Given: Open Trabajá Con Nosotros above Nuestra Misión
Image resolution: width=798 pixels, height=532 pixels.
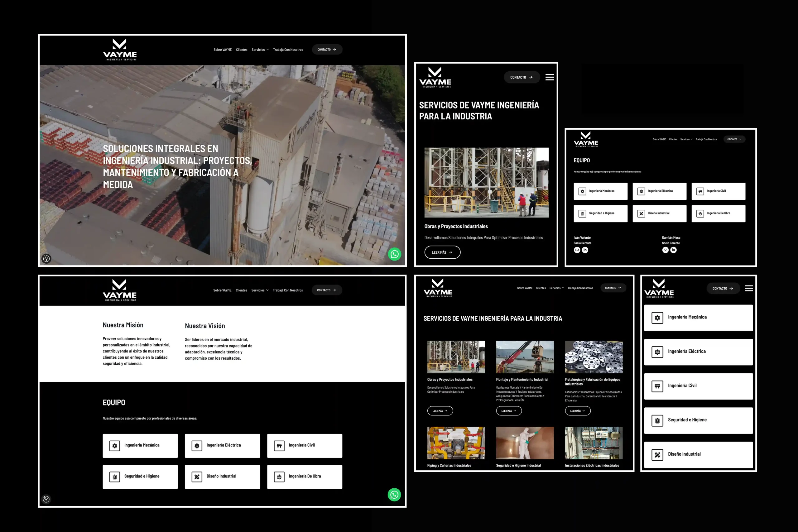Looking at the screenshot, I should [x=288, y=290].
